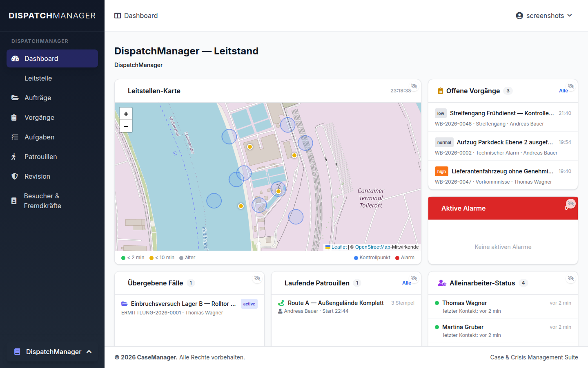
Task: Click the Alleinarbeiter-Status people icon
Action: pyautogui.click(x=442, y=283)
